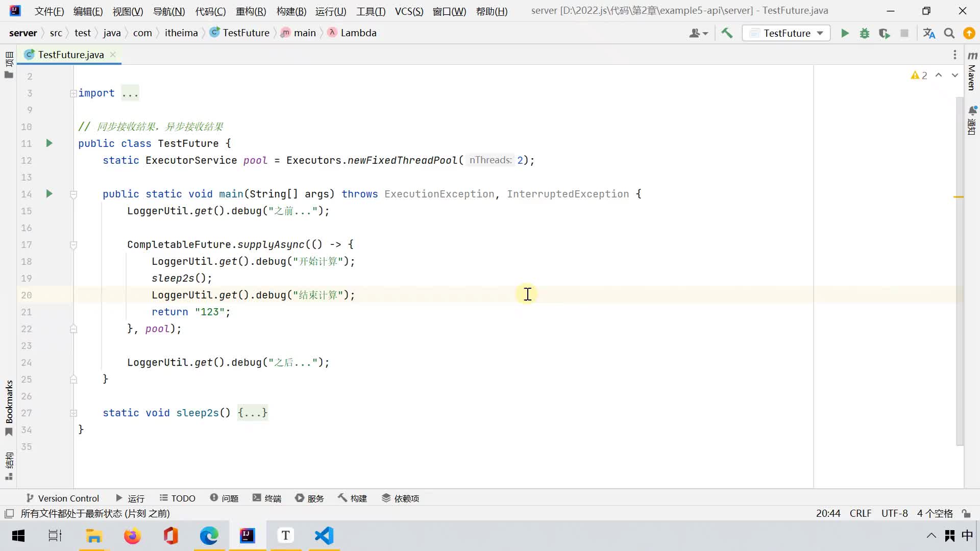Run the TestFuture configuration with the green play button
Screen dimensions: 980x551
click(845, 33)
